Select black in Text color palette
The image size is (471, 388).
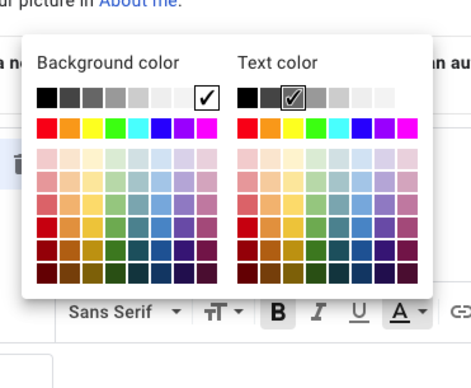[x=247, y=98]
